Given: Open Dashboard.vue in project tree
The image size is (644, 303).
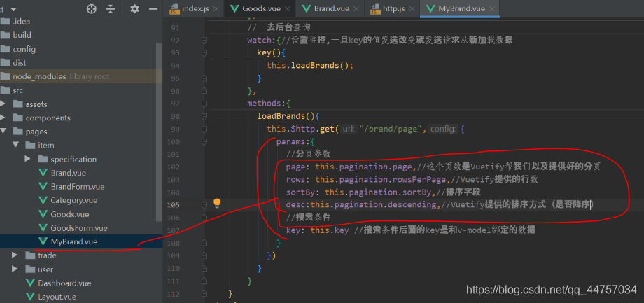Looking at the screenshot, I should [64, 283].
